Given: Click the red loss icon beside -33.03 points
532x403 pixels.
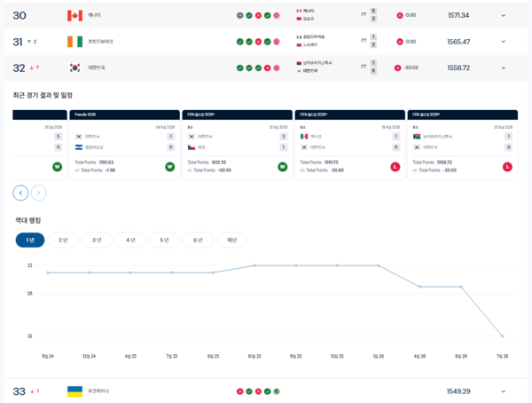Looking at the screenshot, I should point(397,68).
